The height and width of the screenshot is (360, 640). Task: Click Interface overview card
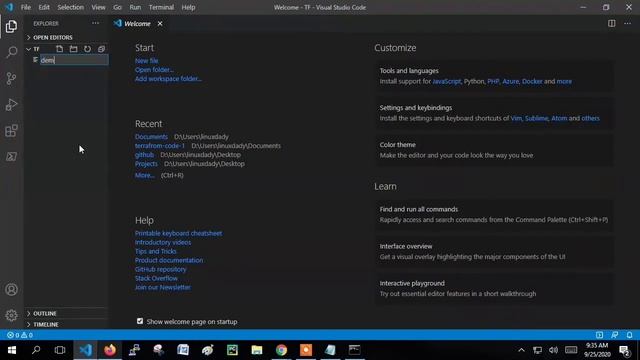pos(494,252)
